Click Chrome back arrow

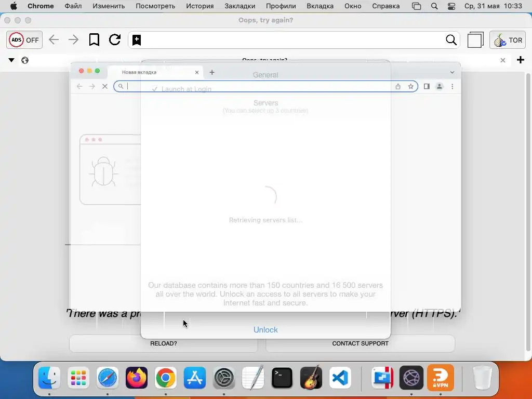[x=79, y=87]
